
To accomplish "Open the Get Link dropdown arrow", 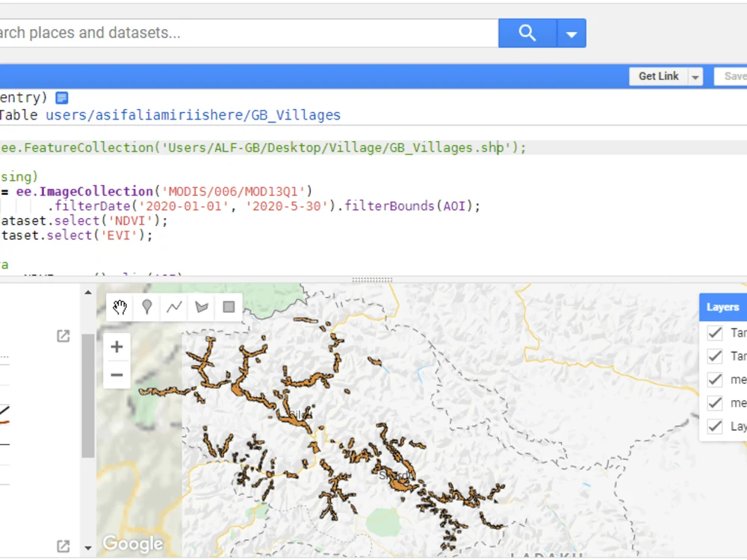I will click(x=695, y=76).
